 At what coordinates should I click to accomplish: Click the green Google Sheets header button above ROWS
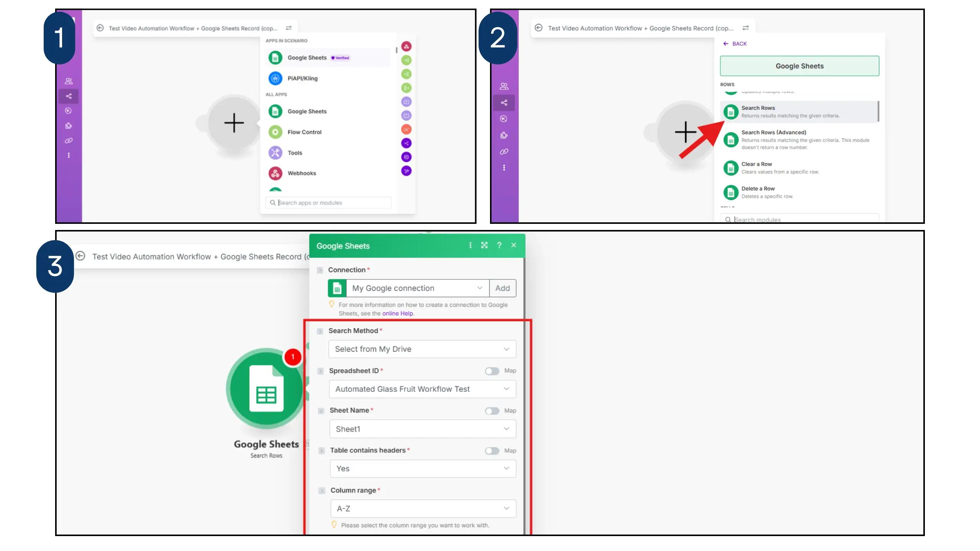[799, 66]
